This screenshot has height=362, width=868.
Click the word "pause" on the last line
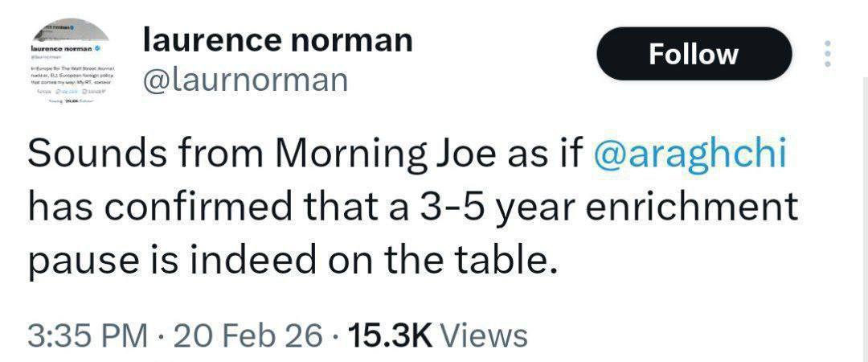tap(78, 261)
